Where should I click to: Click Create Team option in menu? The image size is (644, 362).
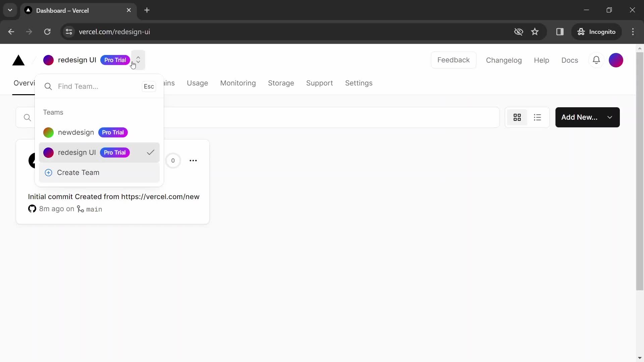click(78, 172)
